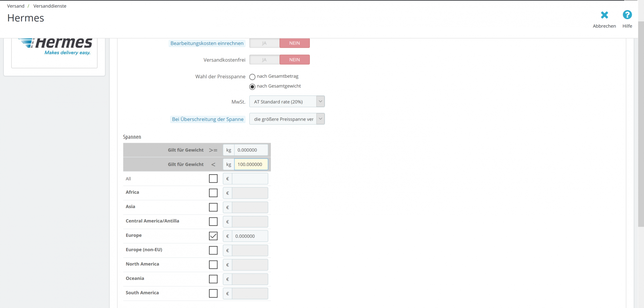Uncheck the Europe zone checkbox

[213, 236]
